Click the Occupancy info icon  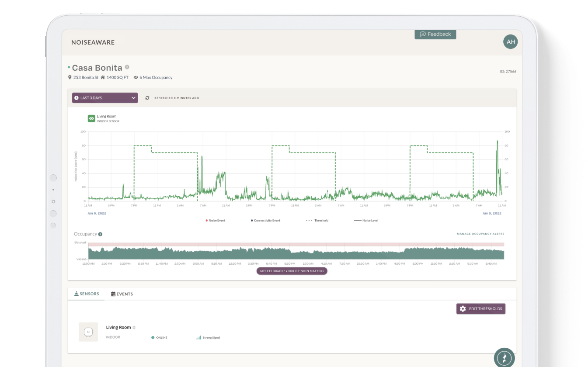(101, 234)
